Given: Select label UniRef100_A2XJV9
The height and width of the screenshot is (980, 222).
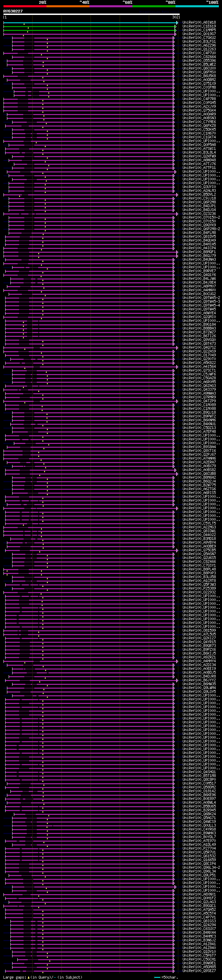Looking at the screenshot, I should coord(199,106).
